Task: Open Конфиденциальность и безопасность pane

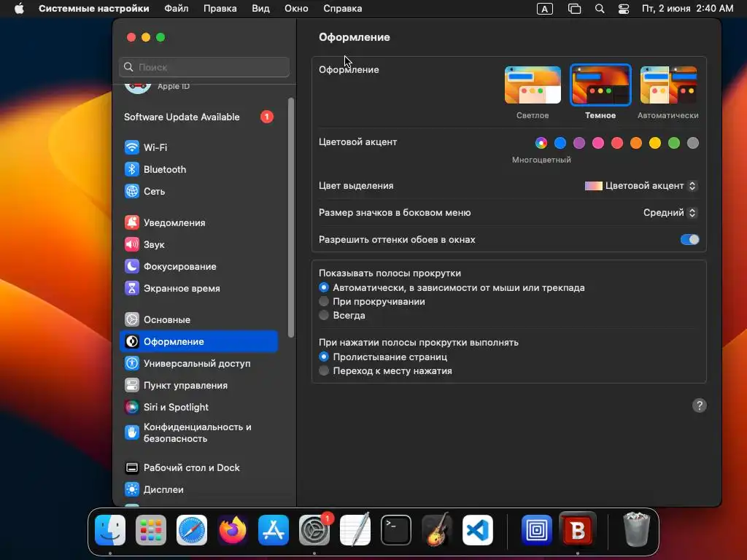Action: [198, 433]
